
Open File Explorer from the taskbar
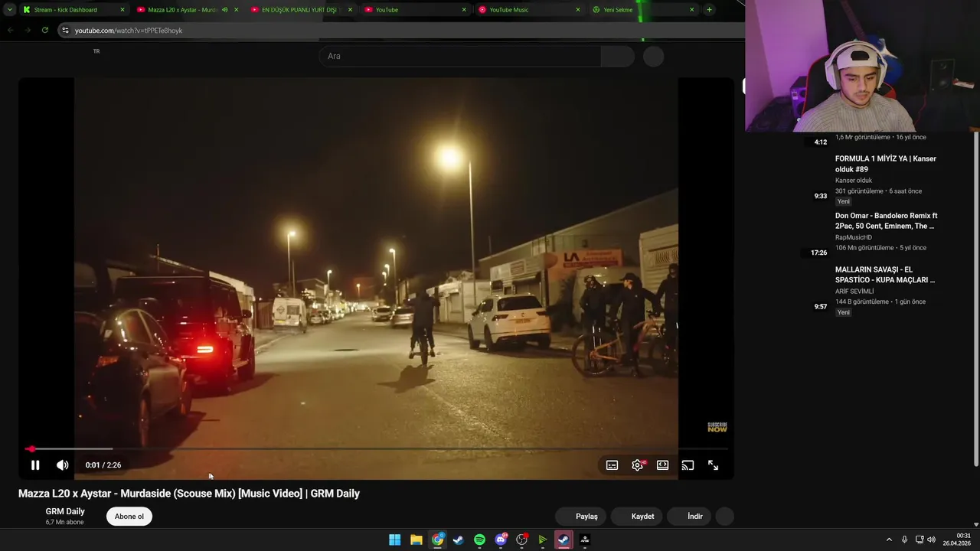coord(416,540)
